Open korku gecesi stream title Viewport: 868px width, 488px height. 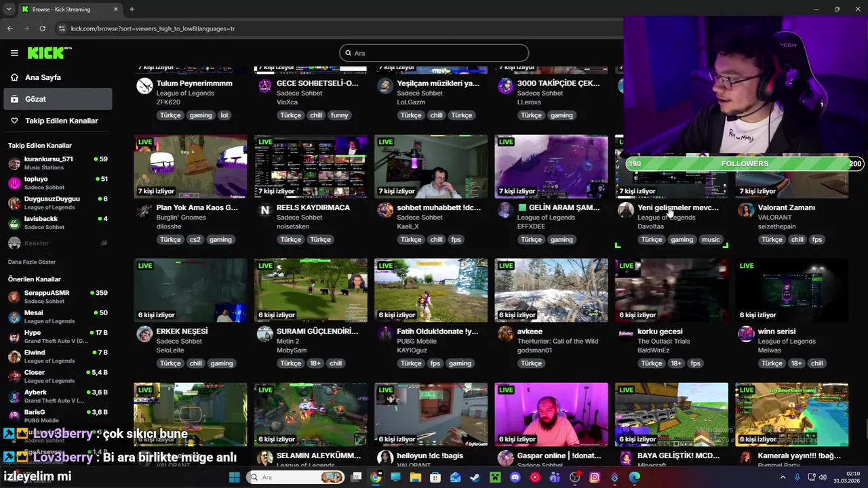(660, 331)
